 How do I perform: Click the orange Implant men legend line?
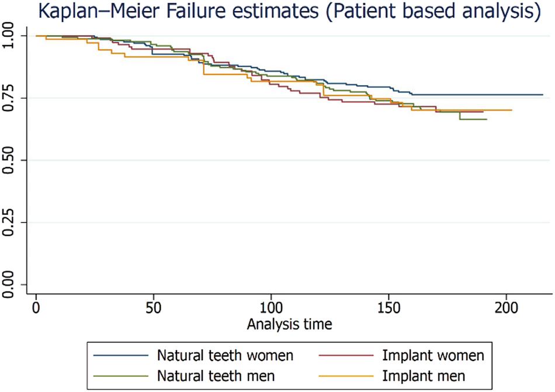(344, 372)
